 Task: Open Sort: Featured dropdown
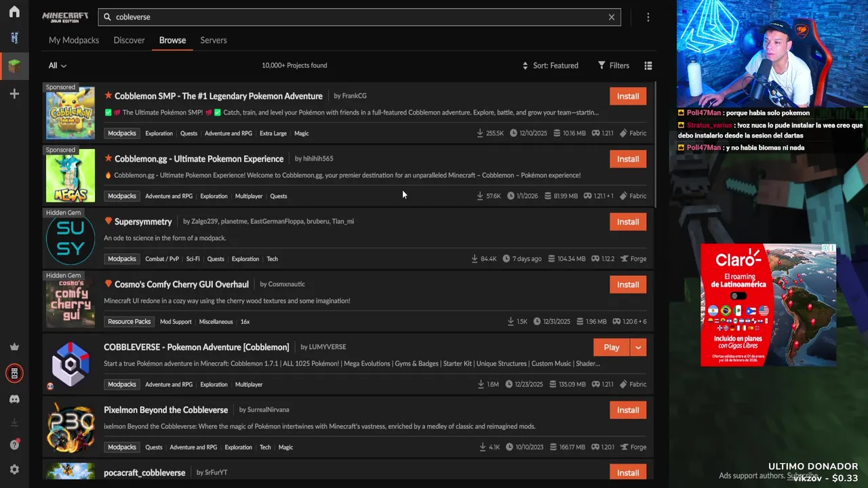(550, 66)
